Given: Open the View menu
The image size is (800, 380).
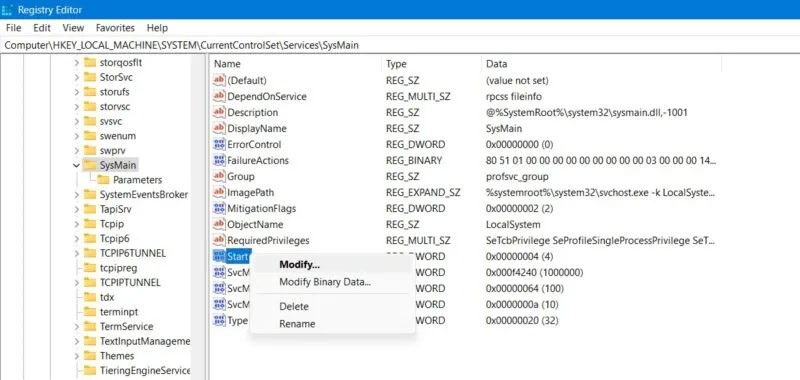Looking at the screenshot, I should pos(73,28).
